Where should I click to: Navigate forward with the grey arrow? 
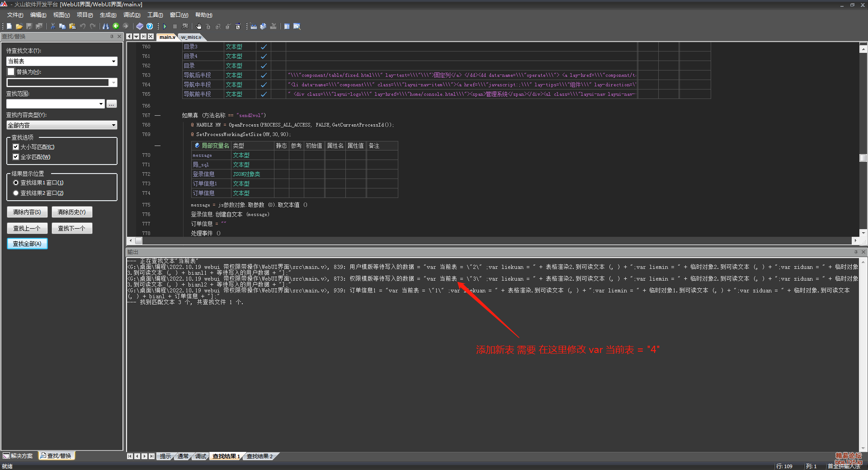point(126,26)
